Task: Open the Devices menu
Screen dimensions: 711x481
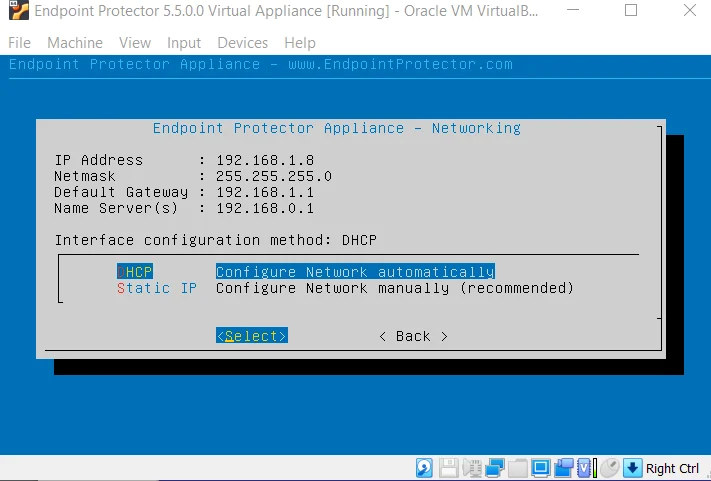Action: pyautogui.click(x=243, y=43)
